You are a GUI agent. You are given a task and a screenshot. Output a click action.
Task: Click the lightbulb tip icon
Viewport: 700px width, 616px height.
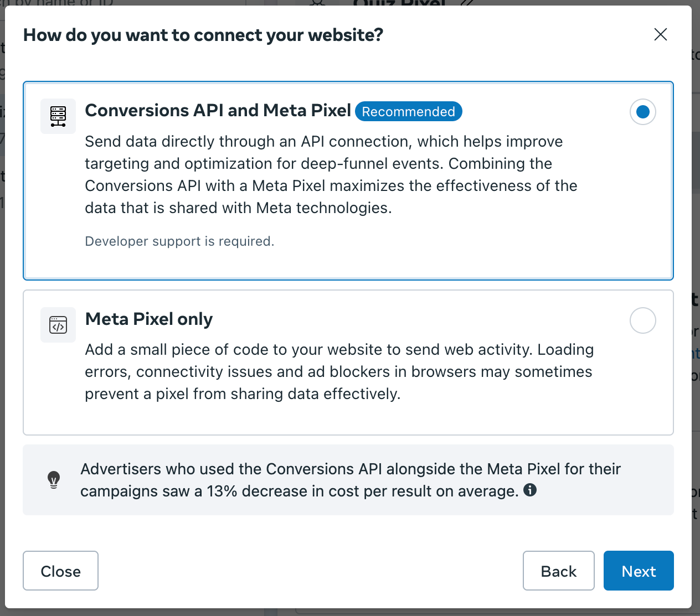click(x=54, y=480)
